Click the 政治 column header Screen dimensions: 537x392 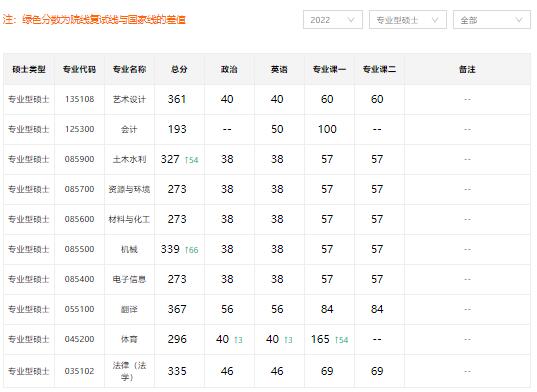point(229,69)
